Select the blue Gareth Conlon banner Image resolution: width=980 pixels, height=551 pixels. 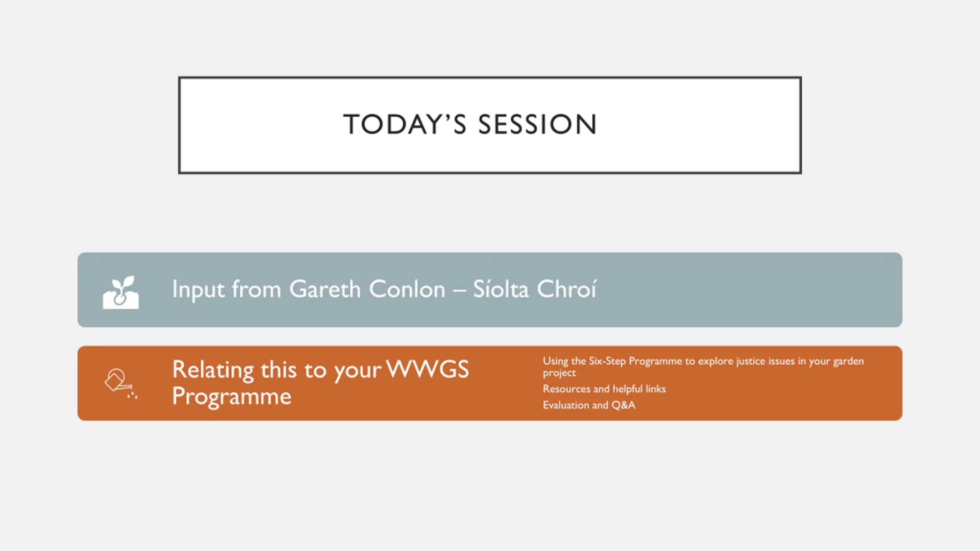point(490,290)
